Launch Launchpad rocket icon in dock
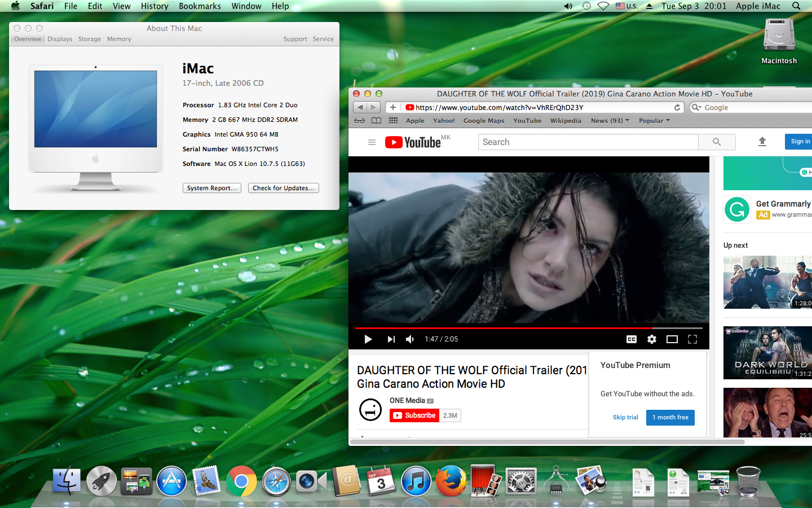Image resolution: width=812 pixels, height=508 pixels. tap(101, 481)
